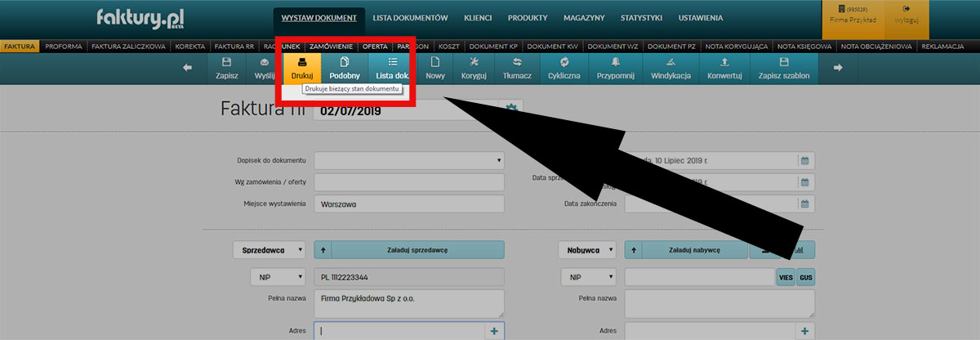Expand Dopisek do dokumentu dropdown

(x=408, y=160)
